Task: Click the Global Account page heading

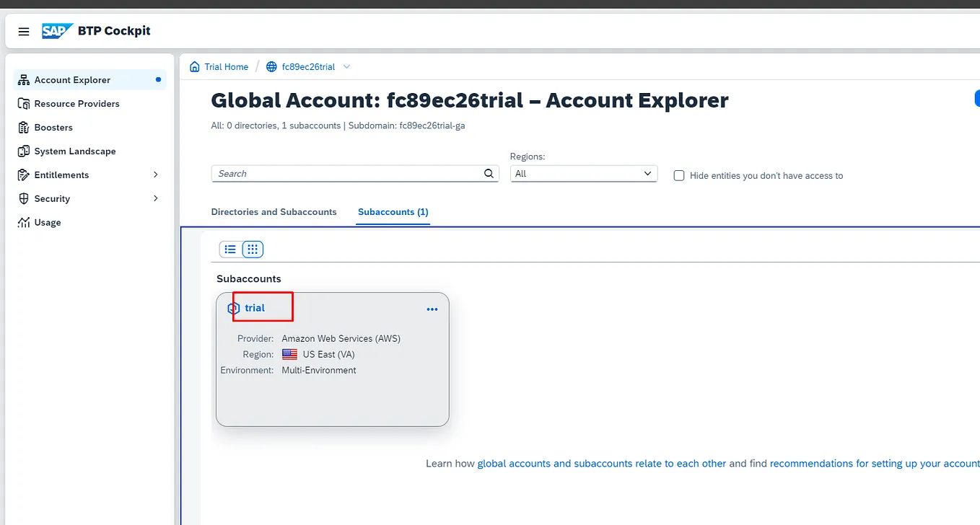Action: [470, 100]
